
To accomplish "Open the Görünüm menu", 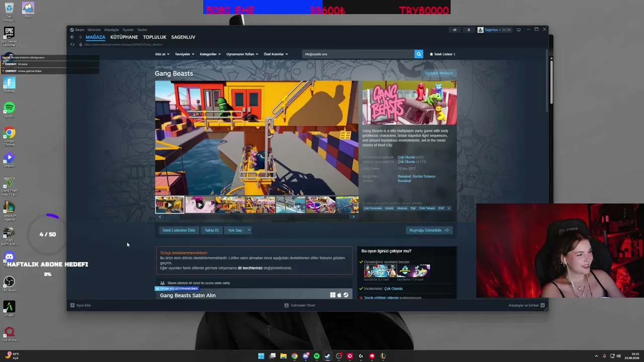I will coord(94,30).
